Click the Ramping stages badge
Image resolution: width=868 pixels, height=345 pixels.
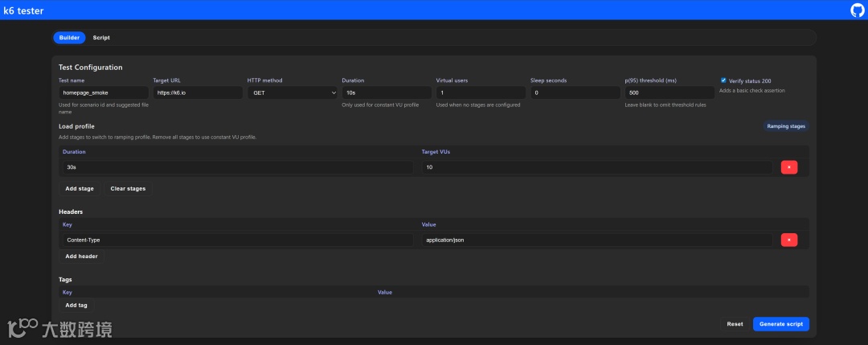(x=786, y=126)
